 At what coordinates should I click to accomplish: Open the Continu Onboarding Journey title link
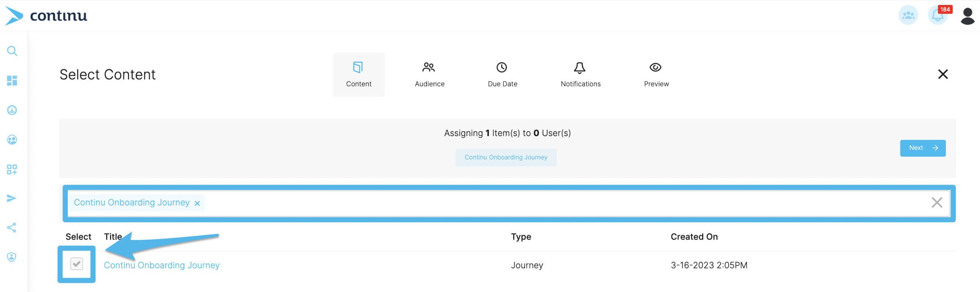click(x=162, y=265)
